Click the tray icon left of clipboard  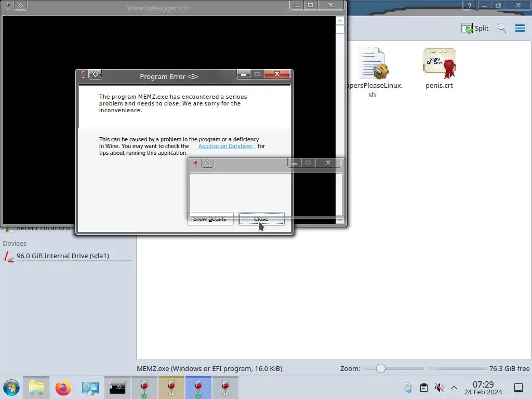pos(408,388)
